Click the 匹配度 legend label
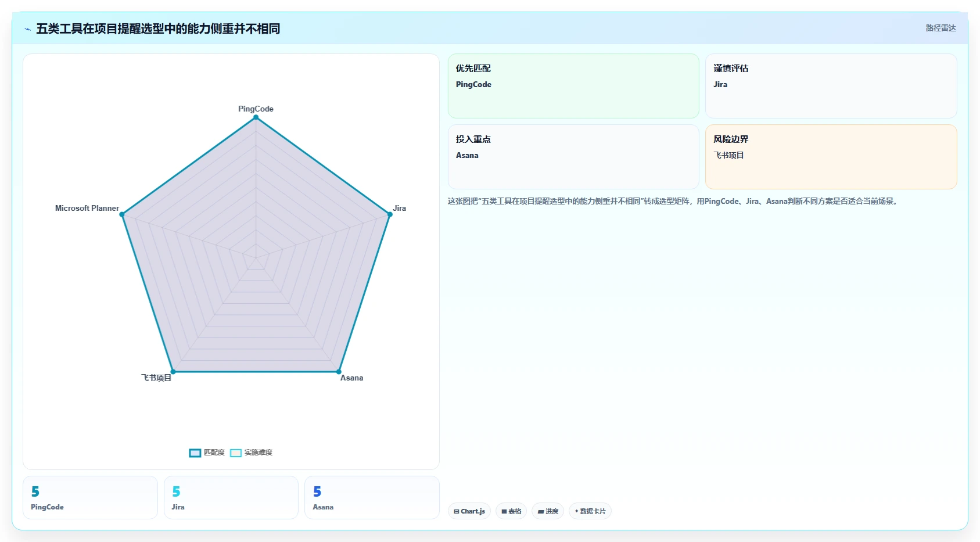The height and width of the screenshot is (542, 980). coord(214,453)
